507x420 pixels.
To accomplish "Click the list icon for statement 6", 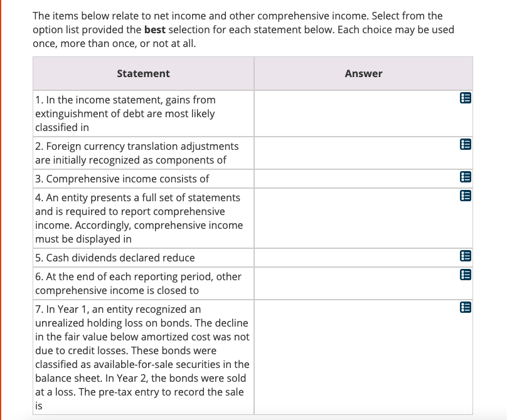I will pos(464,273).
